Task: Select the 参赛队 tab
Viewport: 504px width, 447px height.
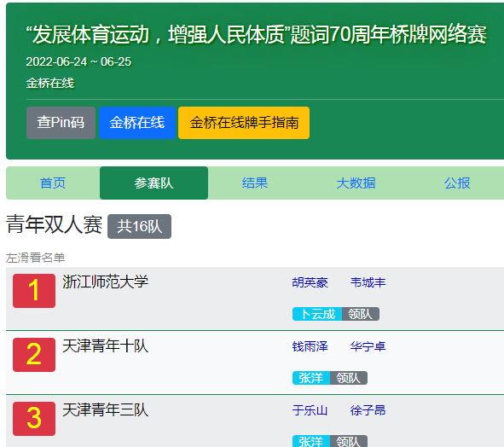Action: 154,183
